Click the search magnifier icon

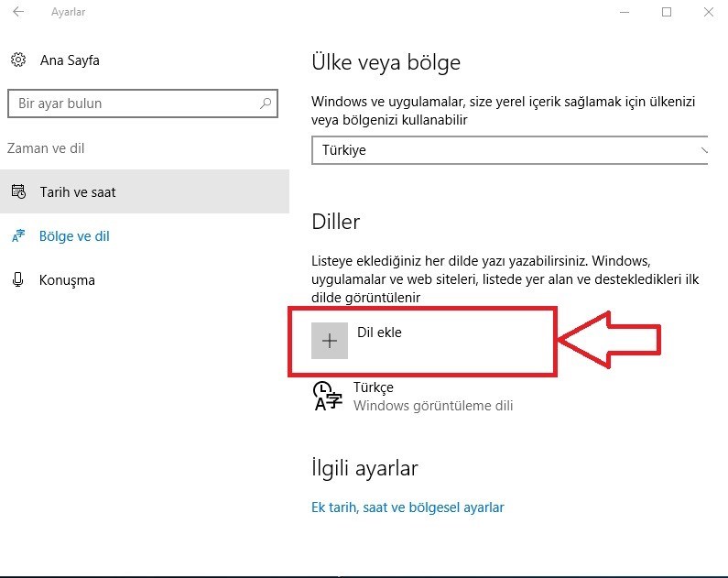(266, 104)
